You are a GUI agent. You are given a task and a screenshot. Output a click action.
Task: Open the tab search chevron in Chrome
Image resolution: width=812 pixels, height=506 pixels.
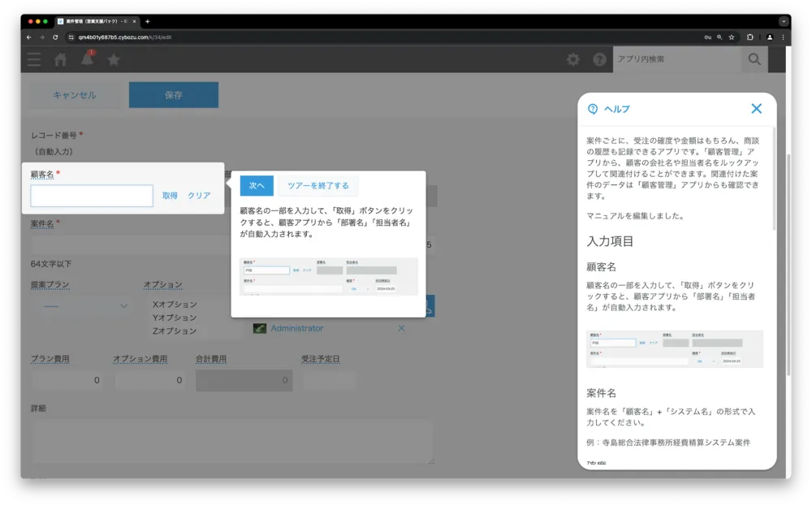tap(784, 21)
